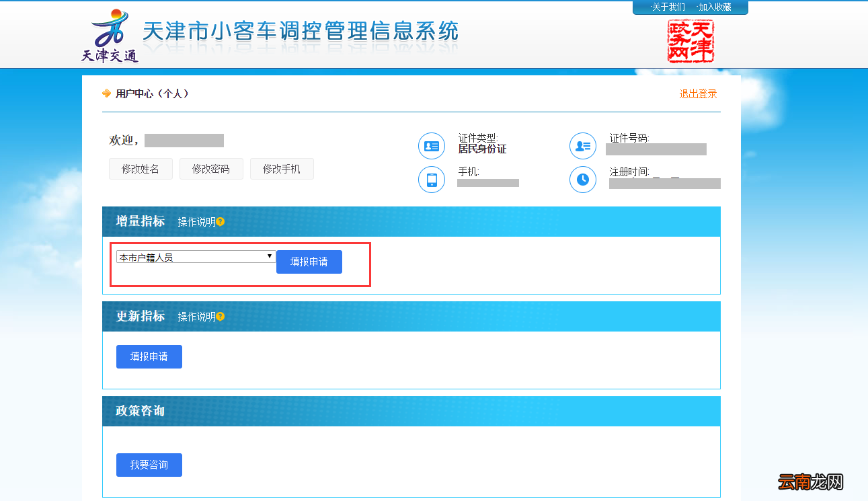Click the 天津市小客车调控管理信息系统 title
This screenshot has width=868, height=501.
pyautogui.click(x=301, y=30)
